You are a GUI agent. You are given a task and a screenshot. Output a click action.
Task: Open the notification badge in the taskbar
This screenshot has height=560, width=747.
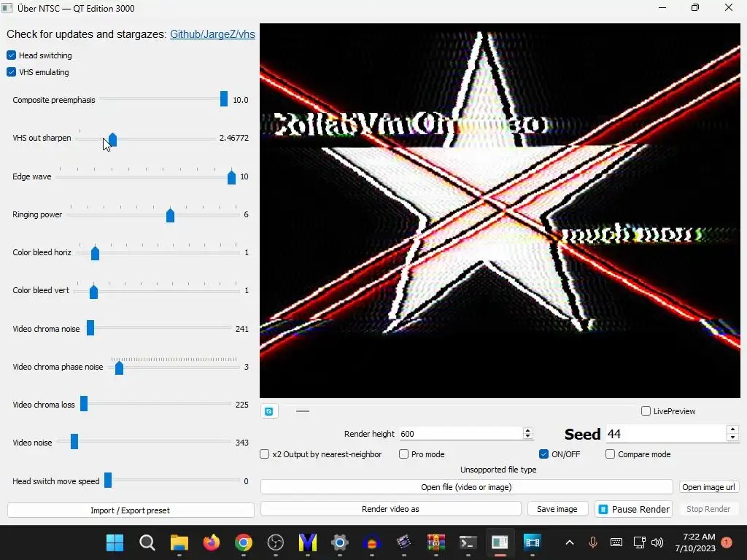coord(727,542)
